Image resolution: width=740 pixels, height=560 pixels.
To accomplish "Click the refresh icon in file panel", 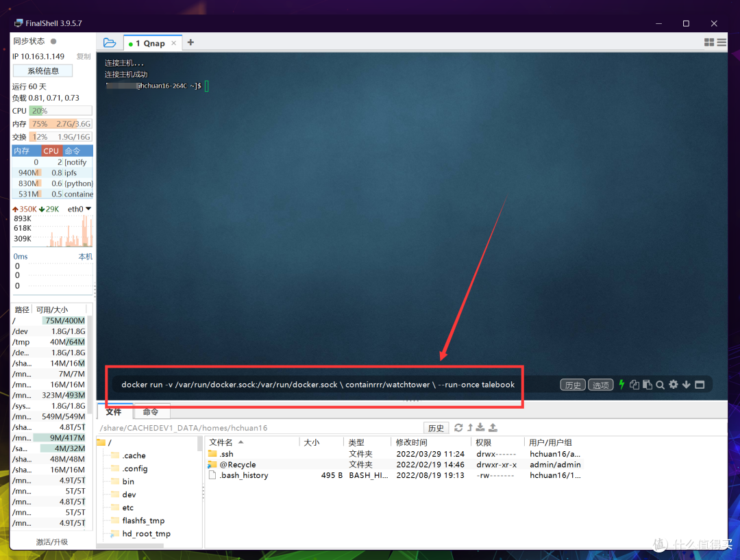I will point(458,428).
